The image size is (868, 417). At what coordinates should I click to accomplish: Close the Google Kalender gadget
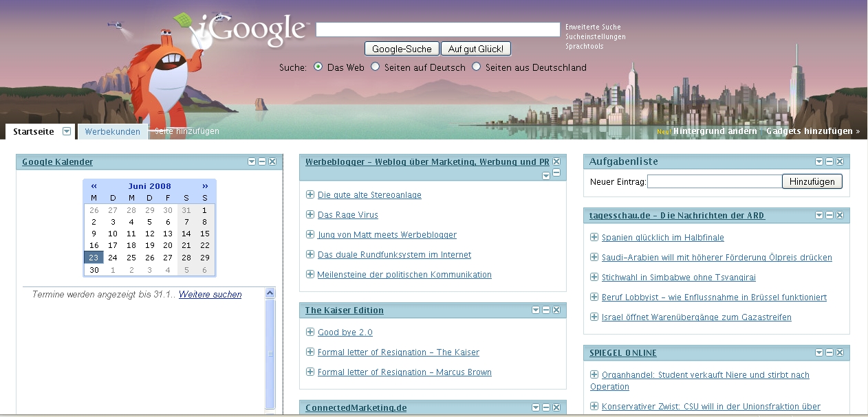(x=272, y=161)
